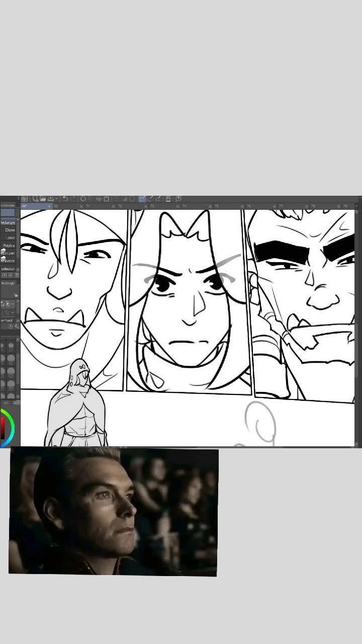
Task: Open the rightmost command bar icon
Action: pos(178,199)
